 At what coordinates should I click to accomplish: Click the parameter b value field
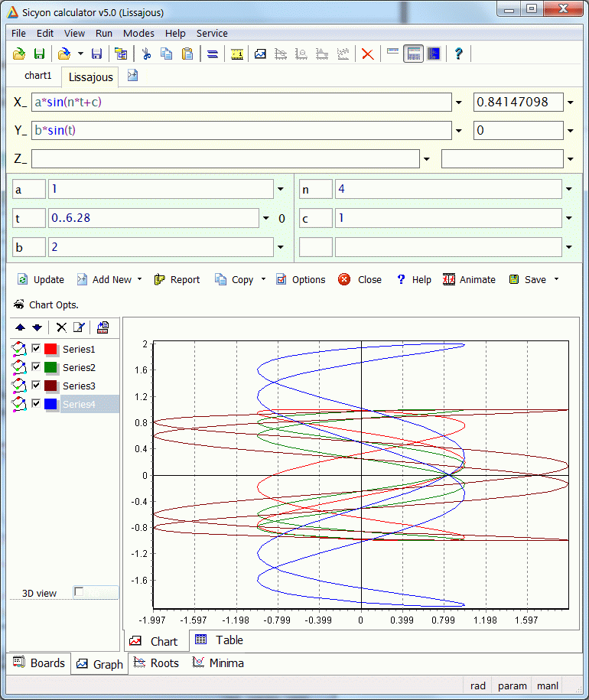click(161, 247)
